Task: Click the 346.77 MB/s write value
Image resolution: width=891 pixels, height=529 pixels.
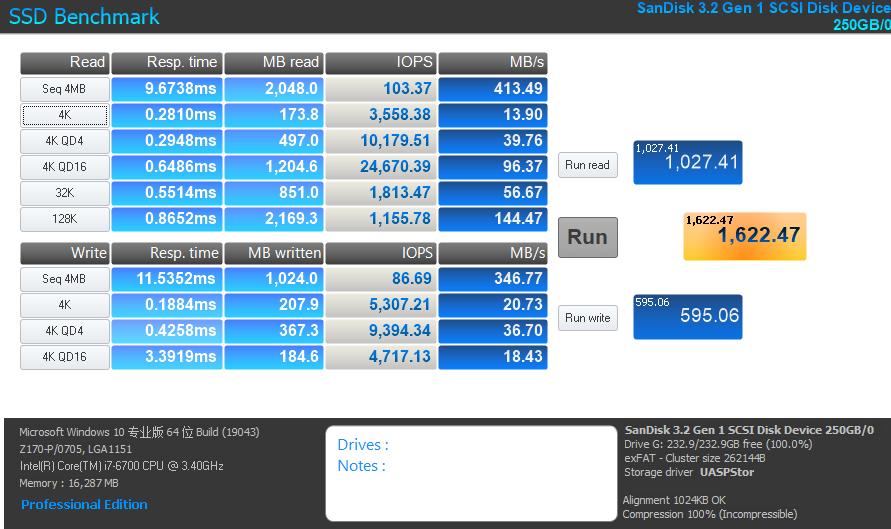Action: [493, 279]
